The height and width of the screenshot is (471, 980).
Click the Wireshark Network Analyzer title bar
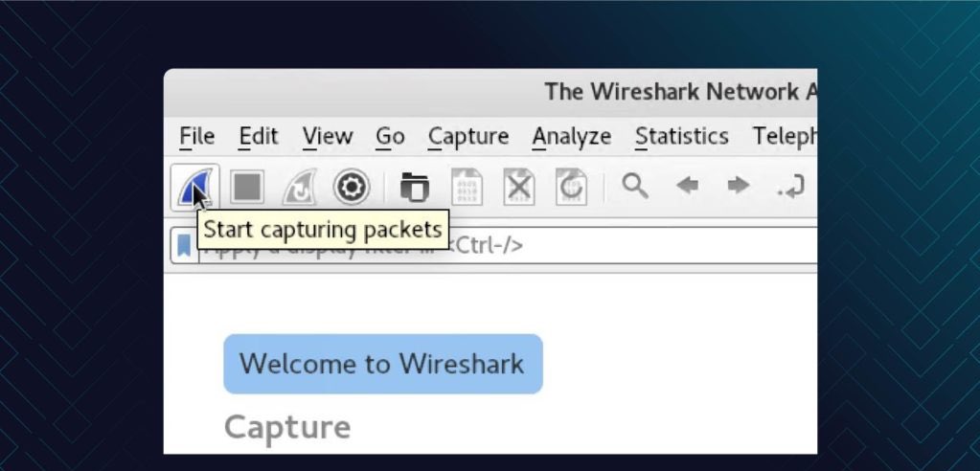(x=490, y=92)
